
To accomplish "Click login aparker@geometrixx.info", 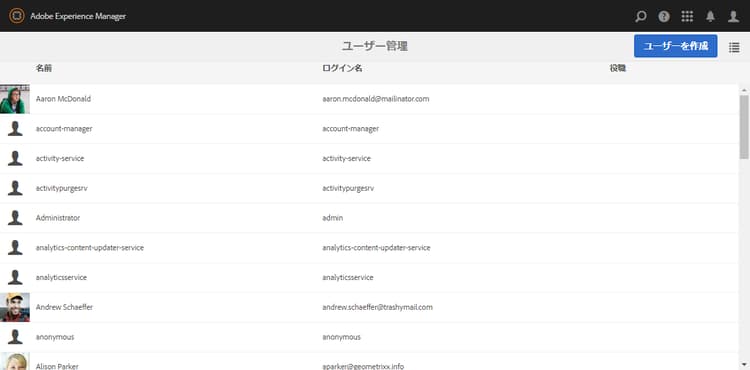I will (363, 366).
